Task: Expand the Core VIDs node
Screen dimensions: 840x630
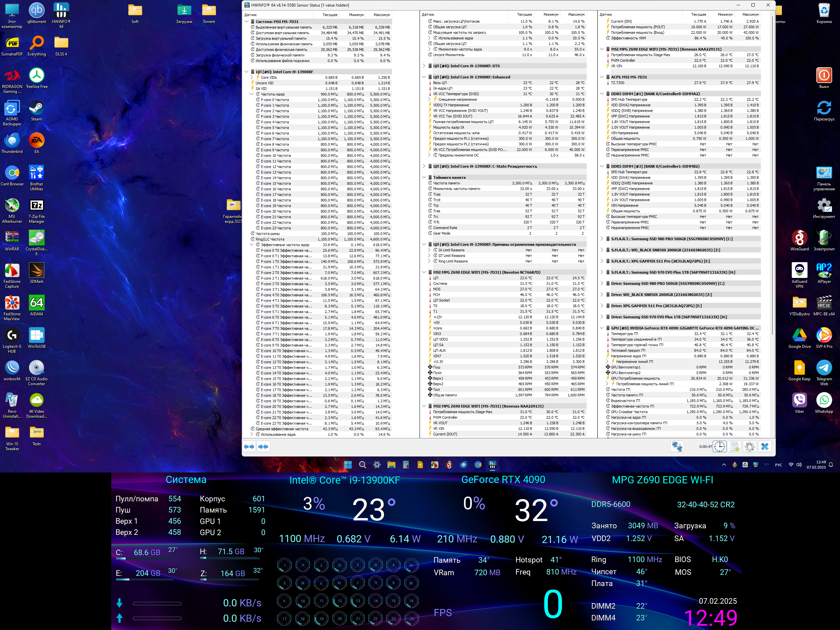Action: coord(252,77)
